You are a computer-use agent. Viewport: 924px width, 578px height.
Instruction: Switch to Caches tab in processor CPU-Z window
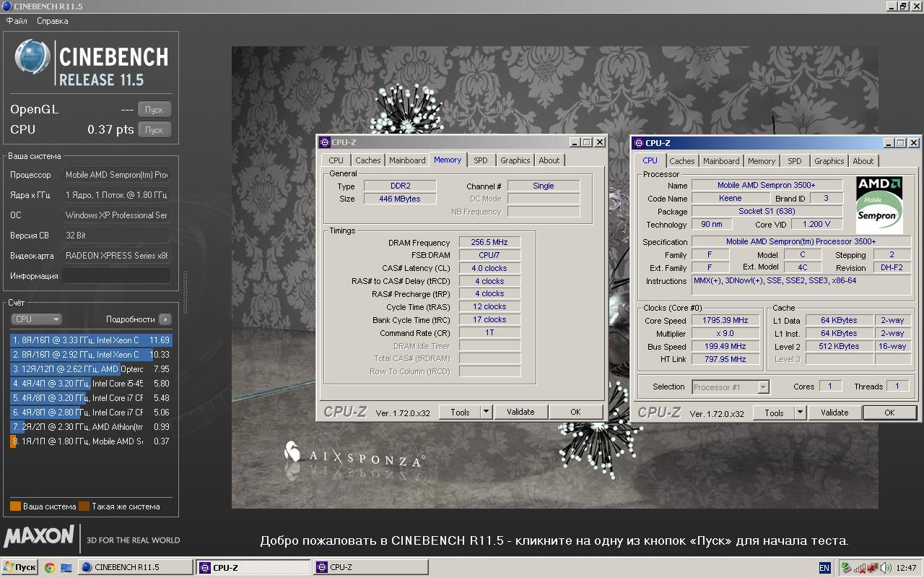point(681,161)
